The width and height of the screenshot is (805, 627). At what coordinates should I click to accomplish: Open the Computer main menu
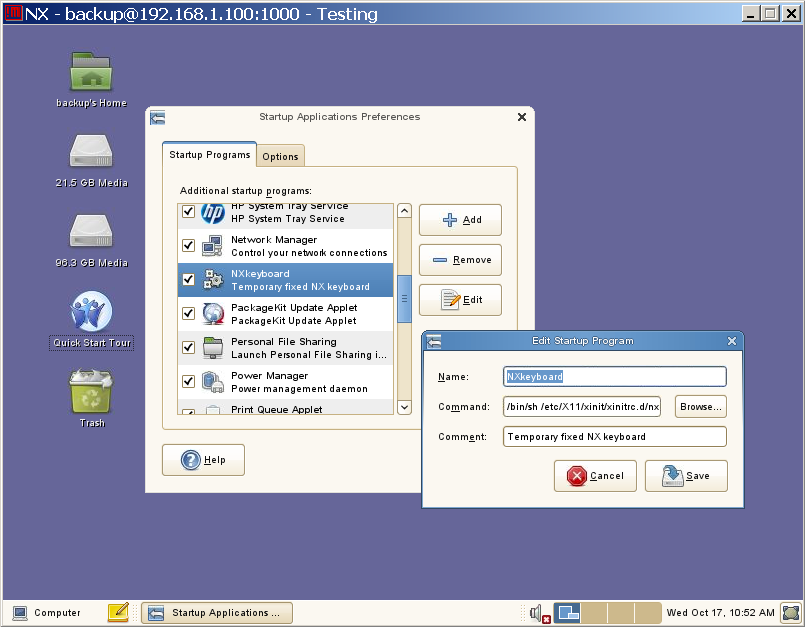coord(47,613)
